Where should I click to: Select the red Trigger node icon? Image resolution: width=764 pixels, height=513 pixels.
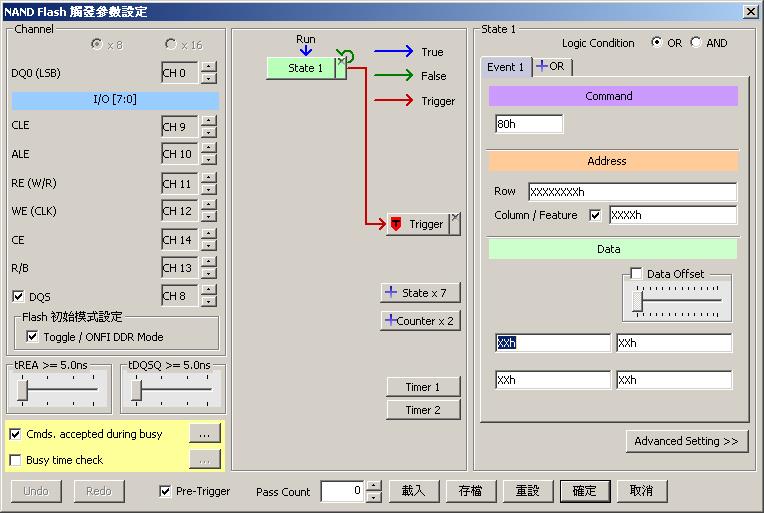396,224
